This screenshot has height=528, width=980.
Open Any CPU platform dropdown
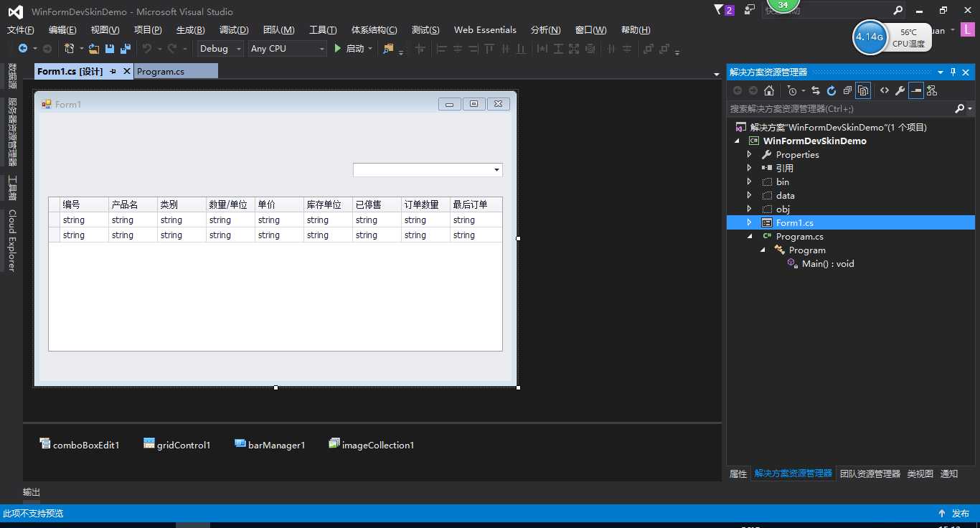coord(321,49)
